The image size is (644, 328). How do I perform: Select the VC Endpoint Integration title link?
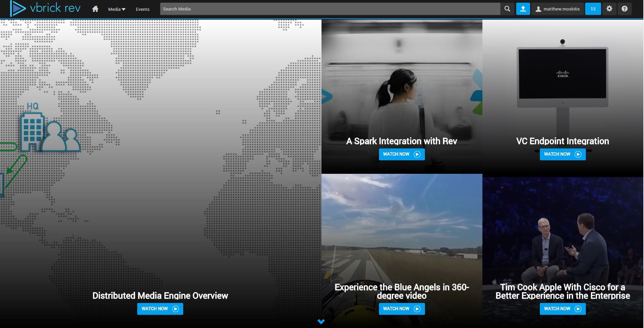pos(563,141)
